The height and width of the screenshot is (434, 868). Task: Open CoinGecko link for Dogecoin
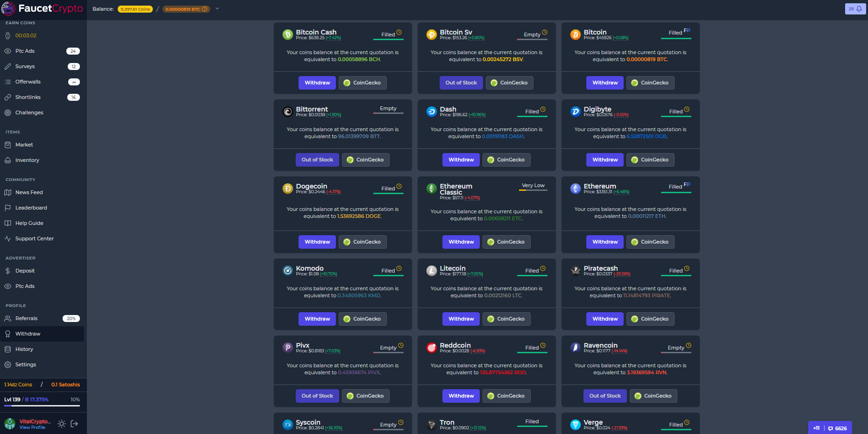(x=363, y=242)
